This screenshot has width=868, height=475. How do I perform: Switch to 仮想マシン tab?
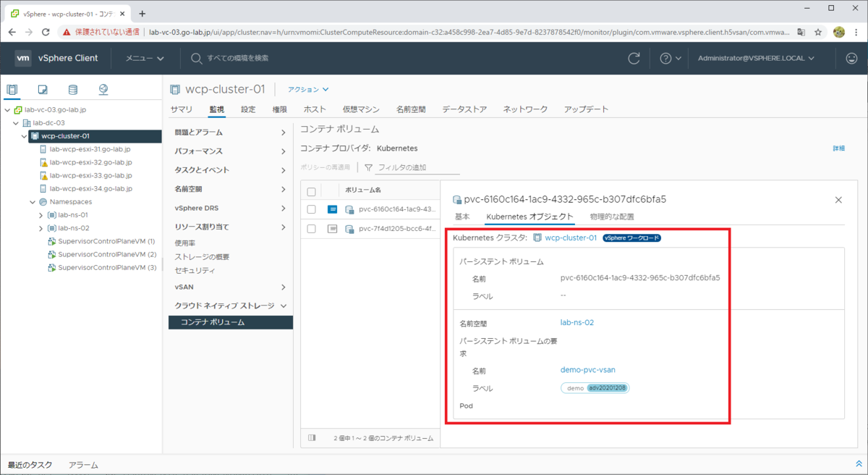coord(361,109)
